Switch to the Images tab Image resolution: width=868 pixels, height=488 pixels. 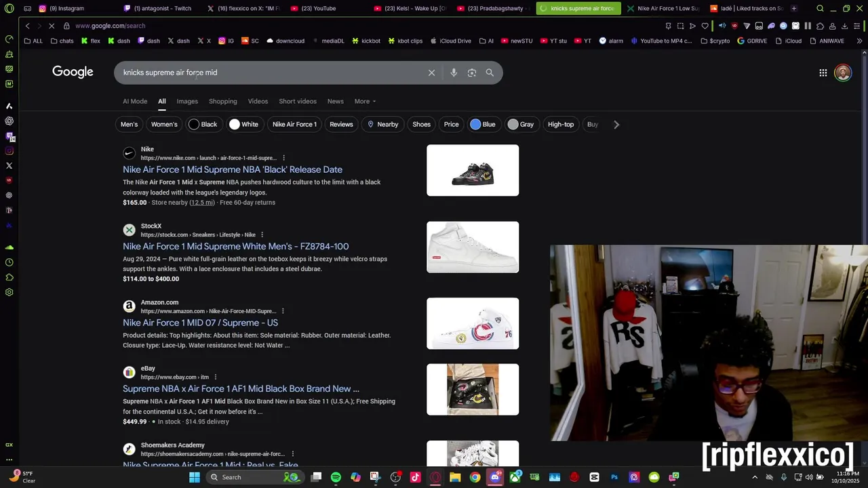tap(187, 101)
